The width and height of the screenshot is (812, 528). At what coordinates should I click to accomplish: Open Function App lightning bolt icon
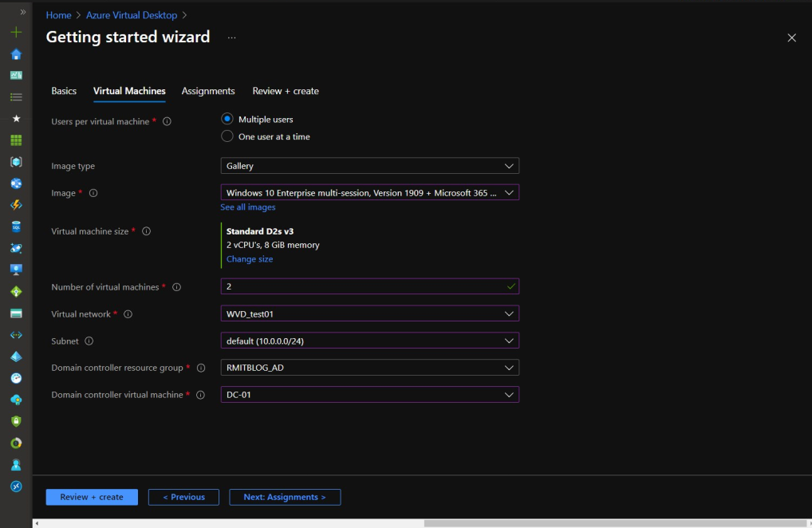16,205
